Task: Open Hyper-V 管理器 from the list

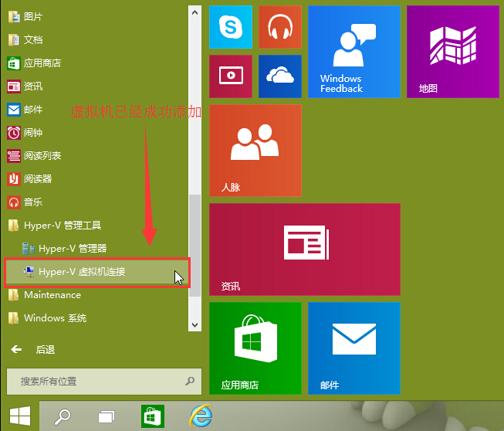Action: [x=72, y=249]
